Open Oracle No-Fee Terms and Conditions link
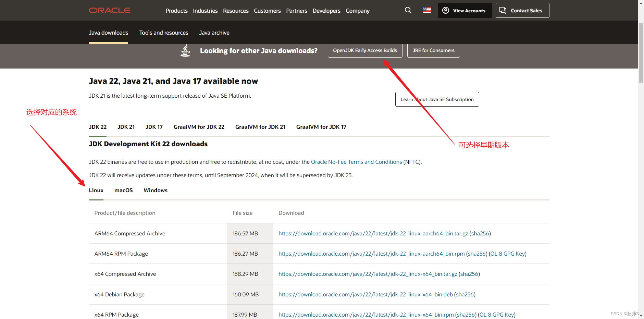 (x=357, y=162)
